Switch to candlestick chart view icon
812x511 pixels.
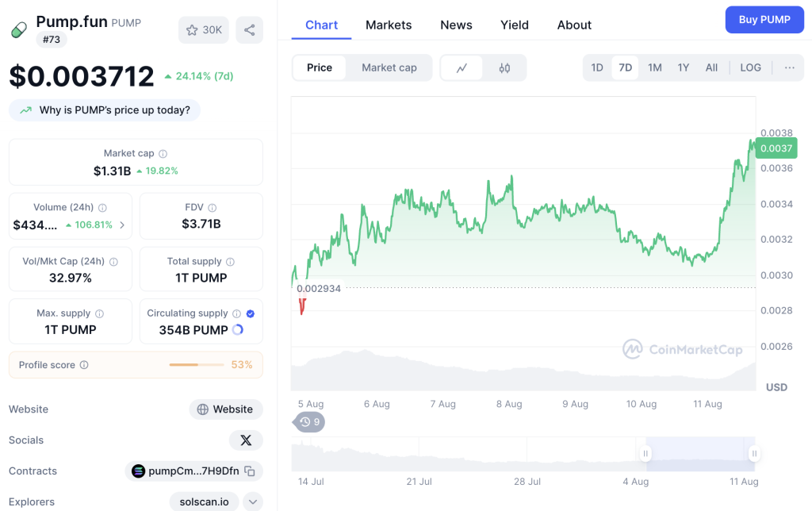[x=504, y=68]
